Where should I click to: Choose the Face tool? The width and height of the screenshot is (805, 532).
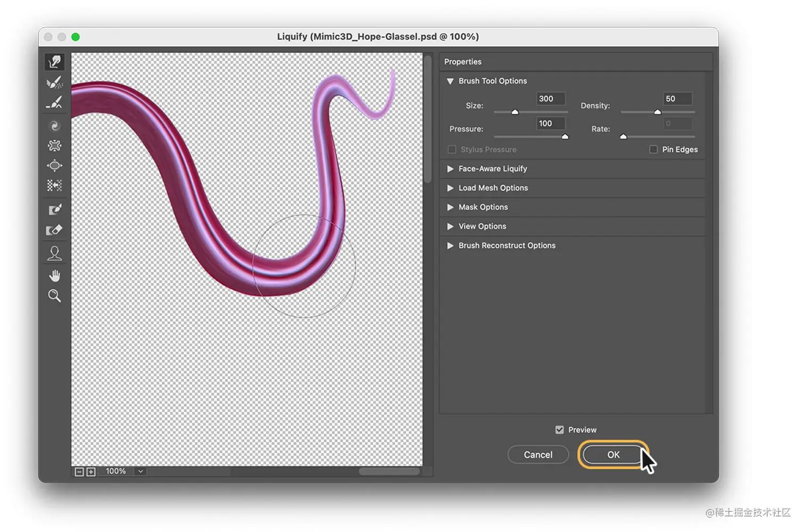pyautogui.click(x=55, y=253)
